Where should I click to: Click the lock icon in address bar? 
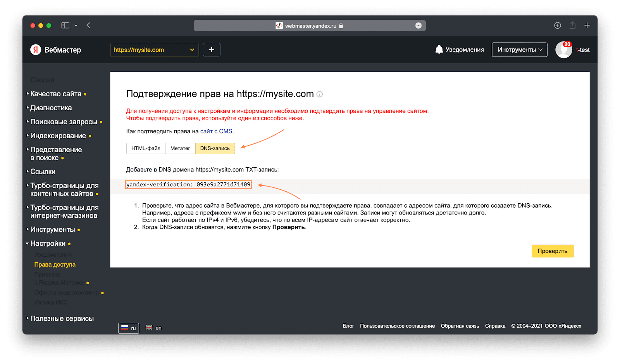point(341,26)
